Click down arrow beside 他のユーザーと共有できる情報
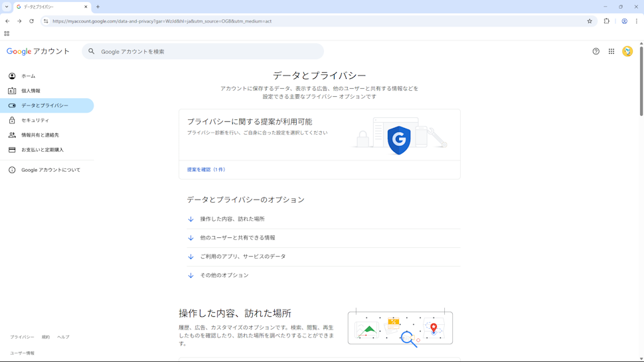Viewport: 644px width, 362px height. (191, 238)
